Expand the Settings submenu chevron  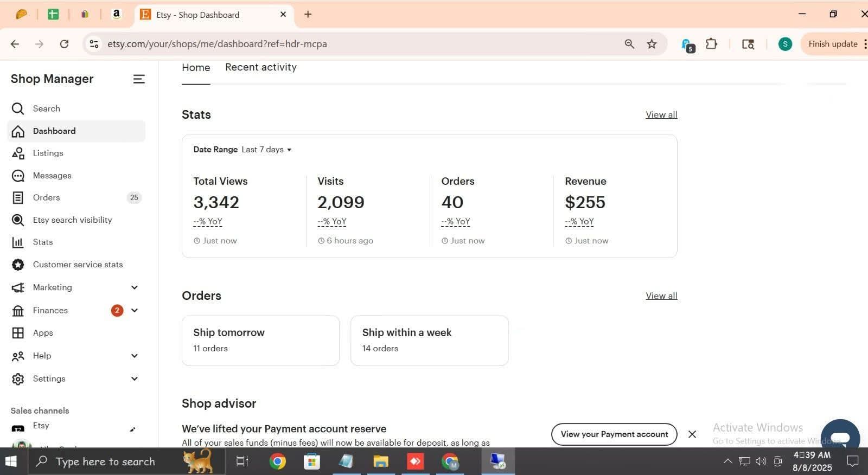point(135,378)
